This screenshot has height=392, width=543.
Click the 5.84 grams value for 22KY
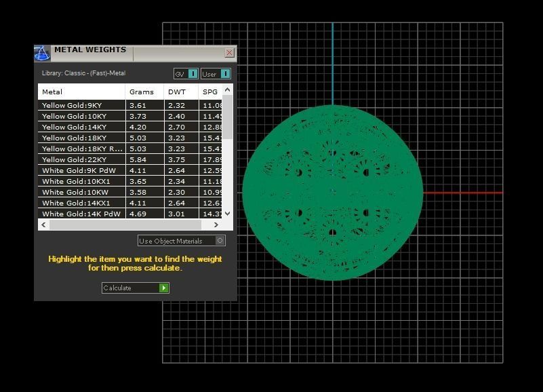138,159
